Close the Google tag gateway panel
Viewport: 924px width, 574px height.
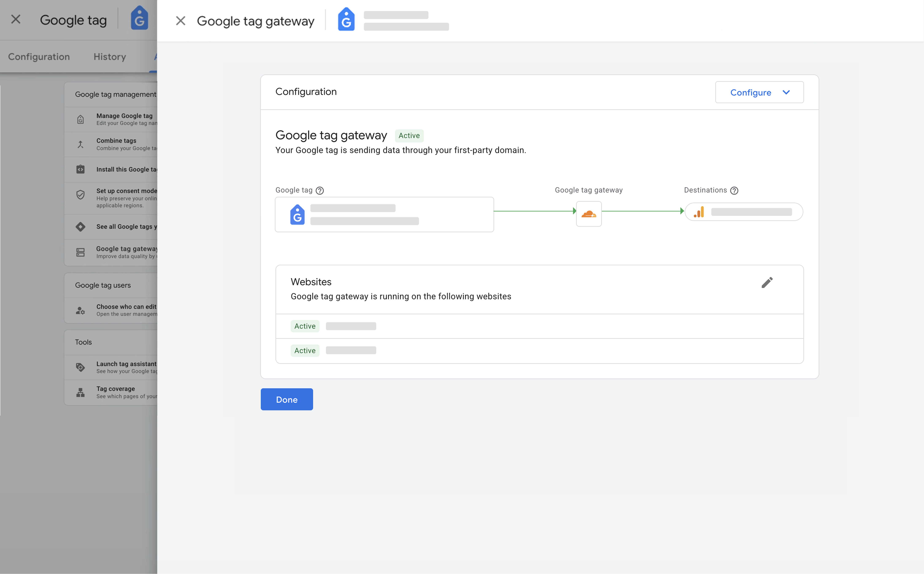pos(181,21)
